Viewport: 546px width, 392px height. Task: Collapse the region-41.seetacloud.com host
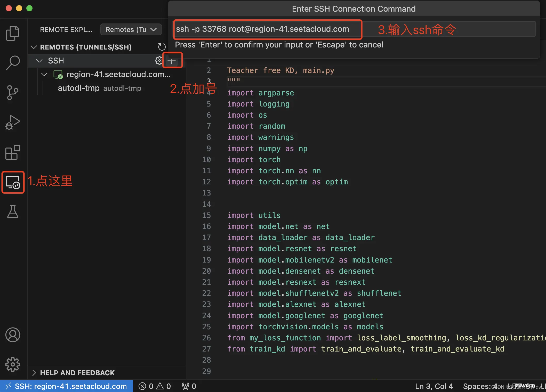coord(44,74)
